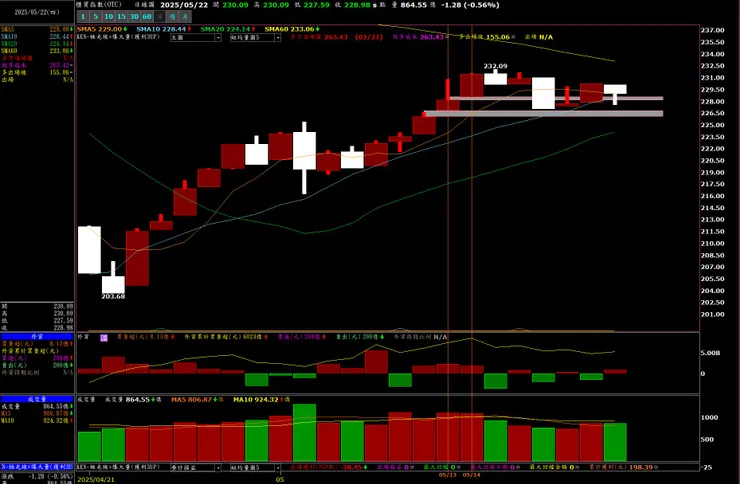The width and height of the screenshot is (740, 484).
Task: Click the 198.39 cumulative profit value at bottom
Action: [642, 467]
